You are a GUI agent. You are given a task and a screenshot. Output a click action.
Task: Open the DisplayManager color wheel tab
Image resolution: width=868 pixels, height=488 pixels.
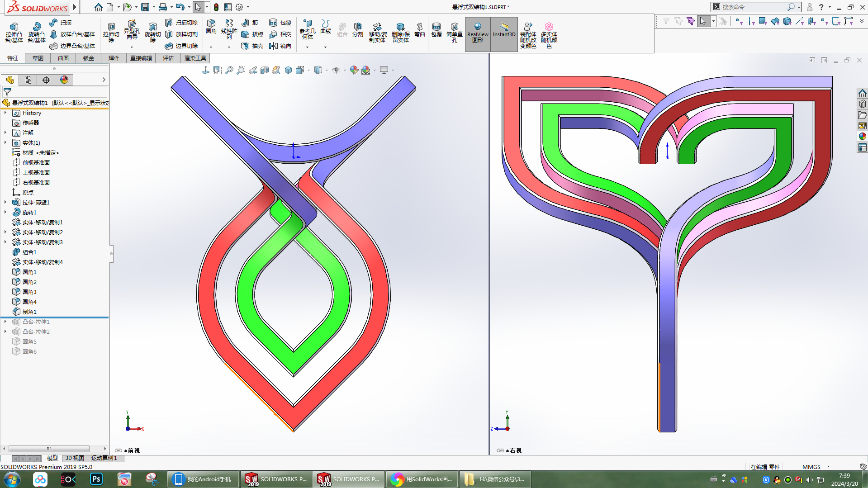[x=64, y=80]
